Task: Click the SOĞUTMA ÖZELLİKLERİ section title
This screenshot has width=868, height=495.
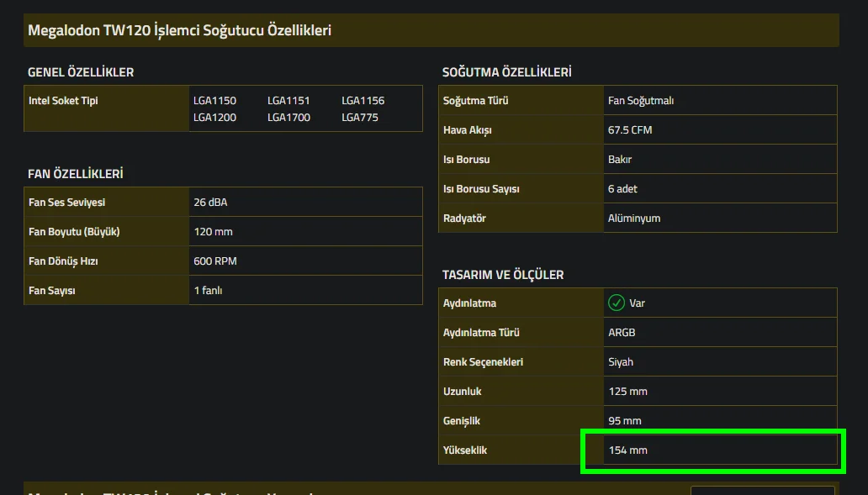Action: [506, 72]
